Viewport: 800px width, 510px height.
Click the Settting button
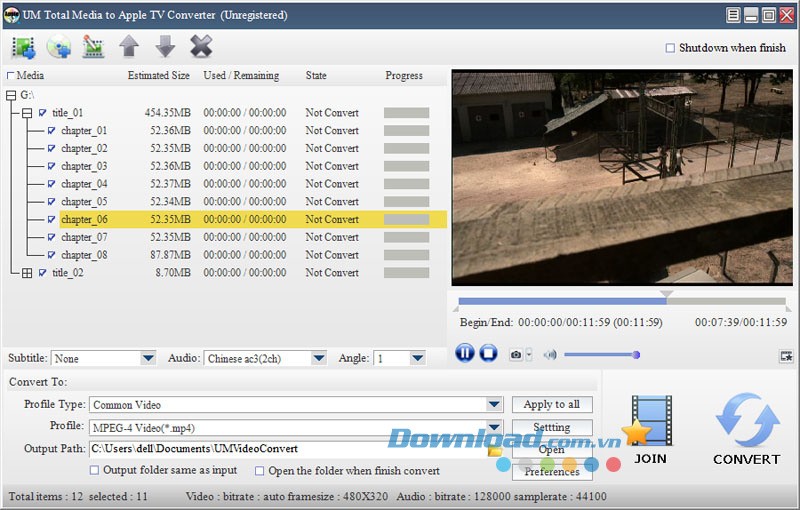point(552,427)
